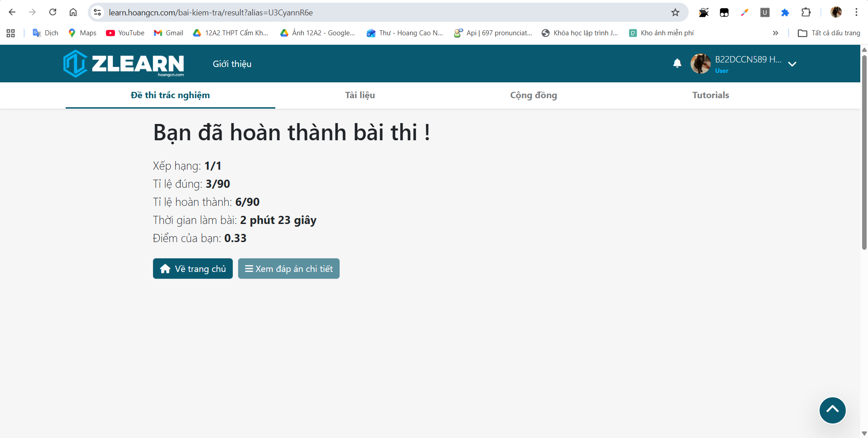This screenshot has width=868, height=438.
Task: Open the Cộng đồng tab
Action: point(533,95)
